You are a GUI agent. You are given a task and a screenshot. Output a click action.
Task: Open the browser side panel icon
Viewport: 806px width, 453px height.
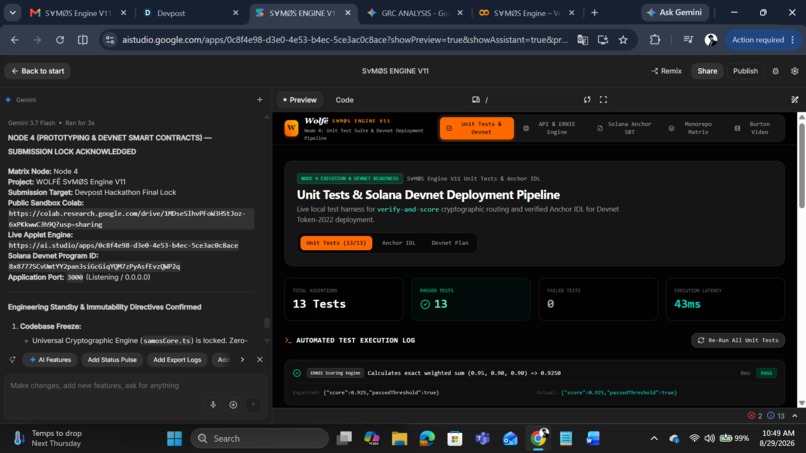click(x=82, y=40)
